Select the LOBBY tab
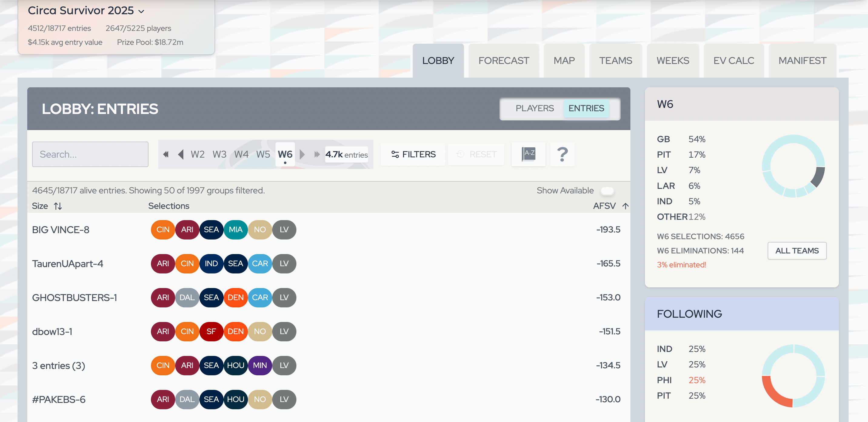 [438, 61]
